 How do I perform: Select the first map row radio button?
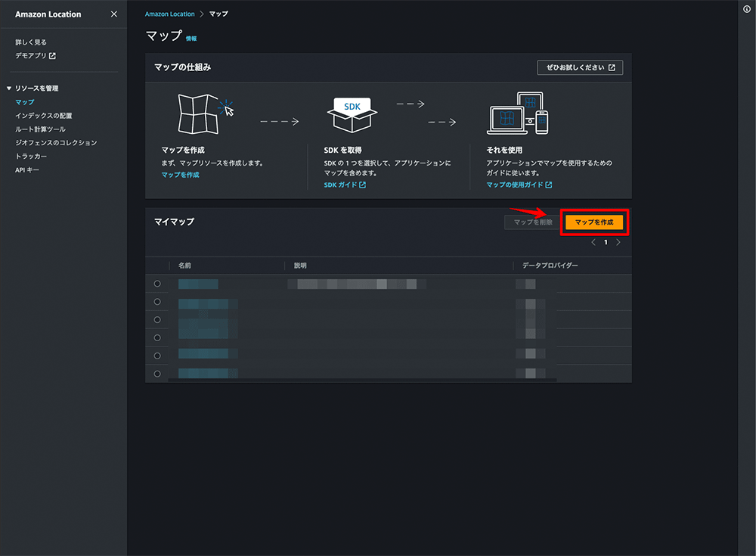pos(157,284)
